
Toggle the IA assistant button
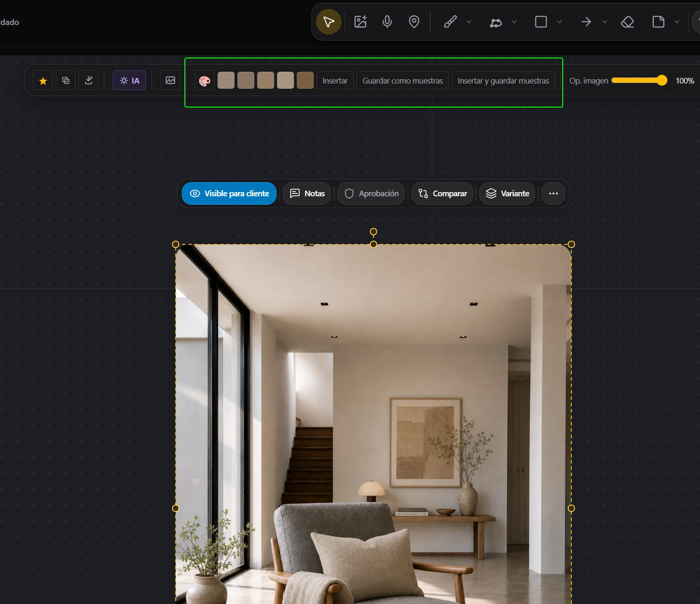click(x=129, y=81)
